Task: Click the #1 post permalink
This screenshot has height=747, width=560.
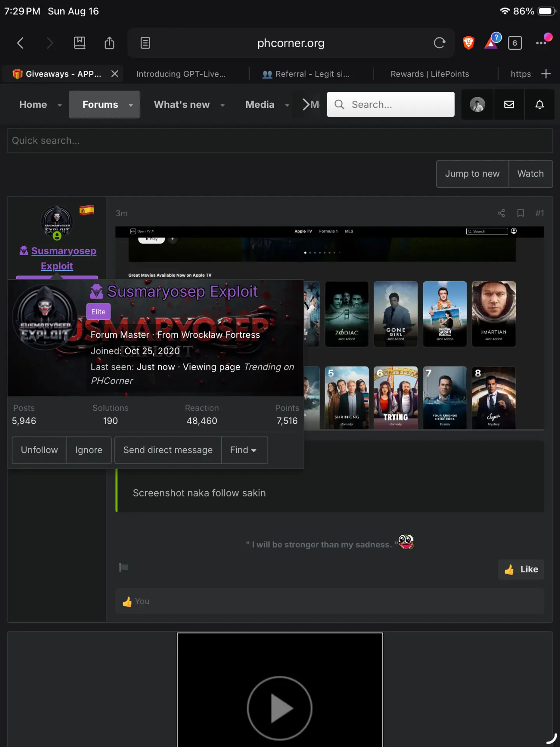Action: (x=540, y=213)
